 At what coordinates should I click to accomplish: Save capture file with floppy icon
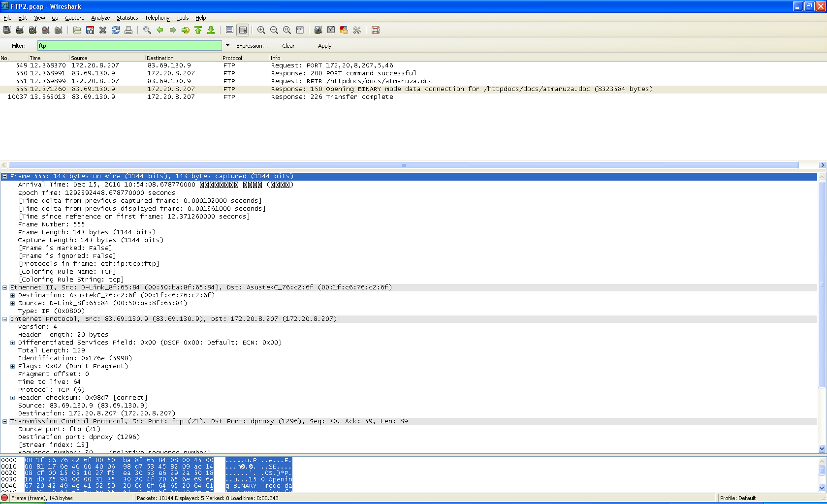(90, 30)
